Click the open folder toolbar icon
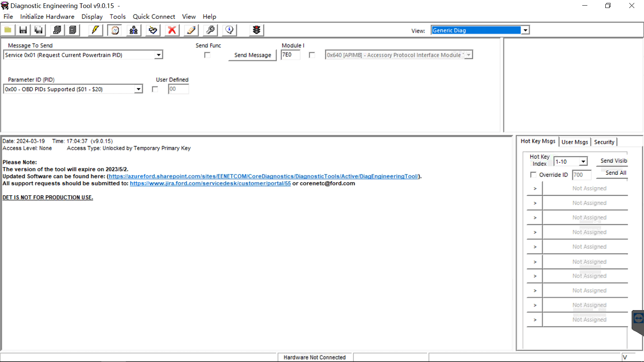Viewport: 644px width, 362px height. coord(8,30)
